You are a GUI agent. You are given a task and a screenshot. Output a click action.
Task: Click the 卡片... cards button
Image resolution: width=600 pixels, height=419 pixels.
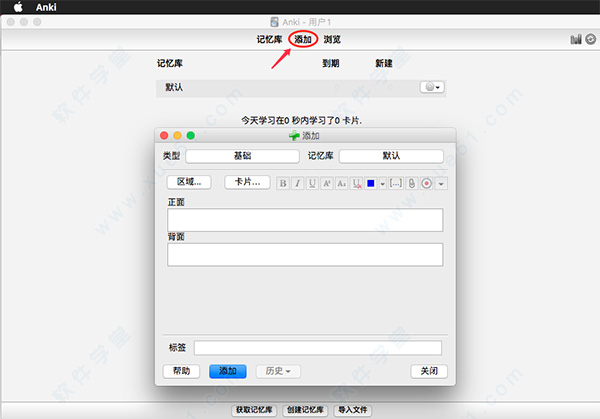(x=247, y=182)
